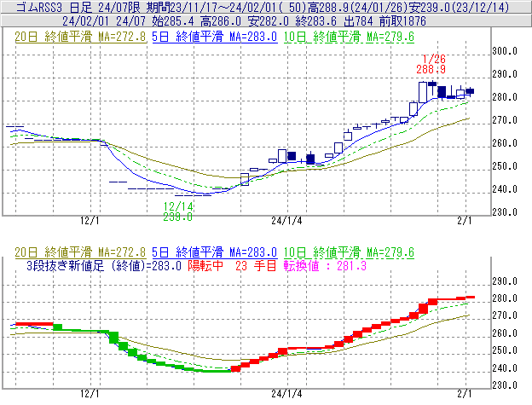The image size is (532, 405).
Task: Click the 240.0 price axis label on lower chart
Action: [x=505, y=368]
